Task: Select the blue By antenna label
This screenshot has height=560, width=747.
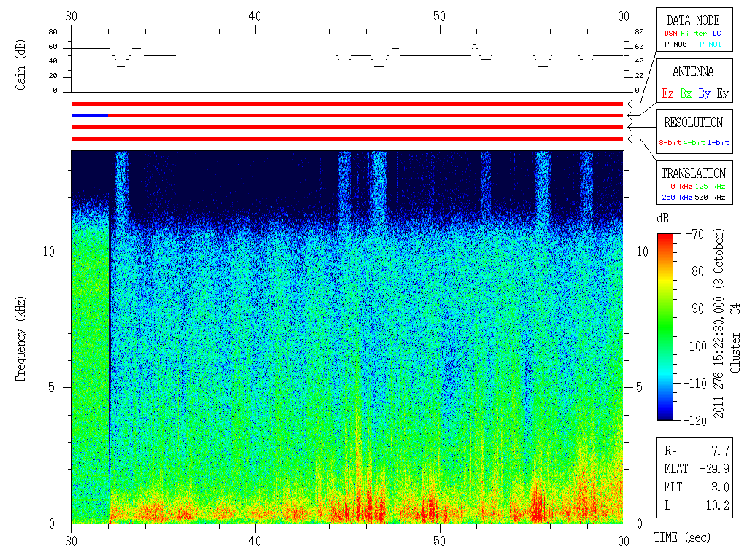Action: point(705,93)
